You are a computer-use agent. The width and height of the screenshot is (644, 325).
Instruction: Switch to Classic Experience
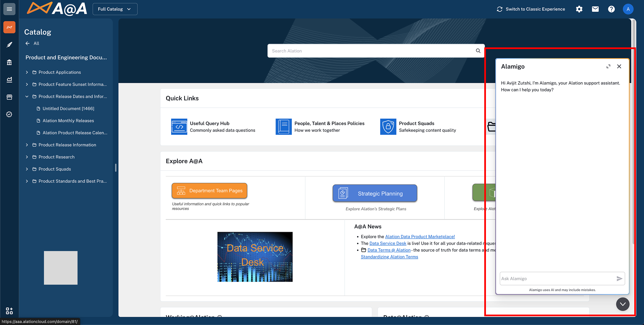[x=531, y=9]
